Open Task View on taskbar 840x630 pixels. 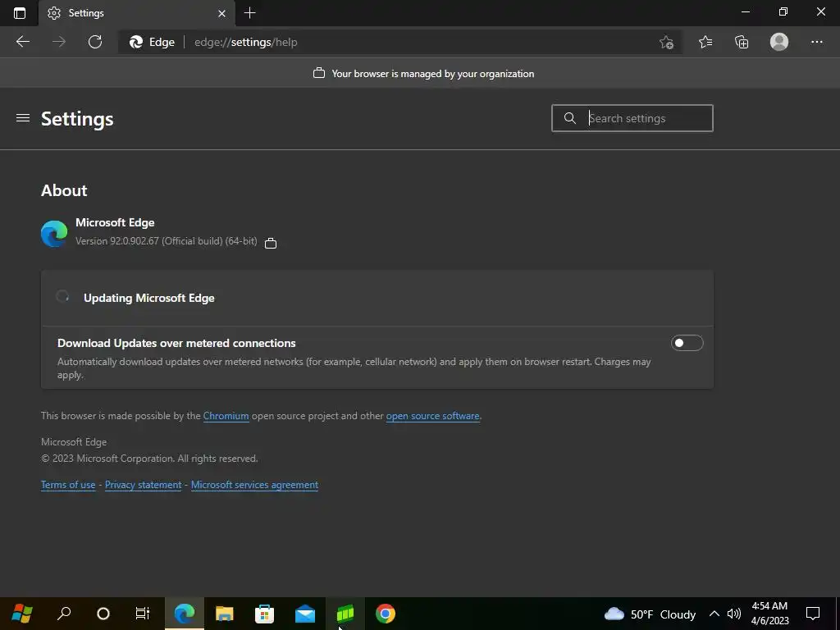click(x=143, y=614)
